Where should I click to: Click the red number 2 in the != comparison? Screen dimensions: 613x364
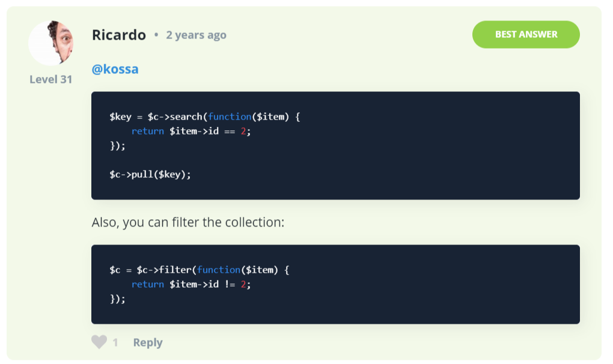click(x=243, y=284)
